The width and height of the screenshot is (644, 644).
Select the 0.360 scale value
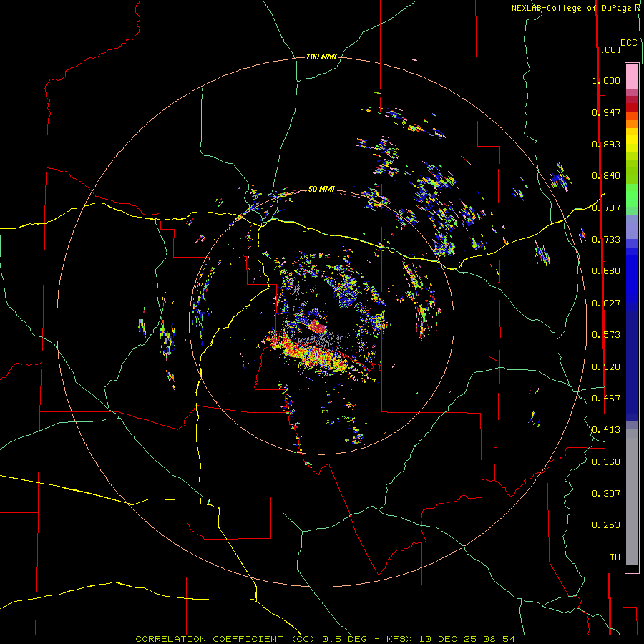606,462
